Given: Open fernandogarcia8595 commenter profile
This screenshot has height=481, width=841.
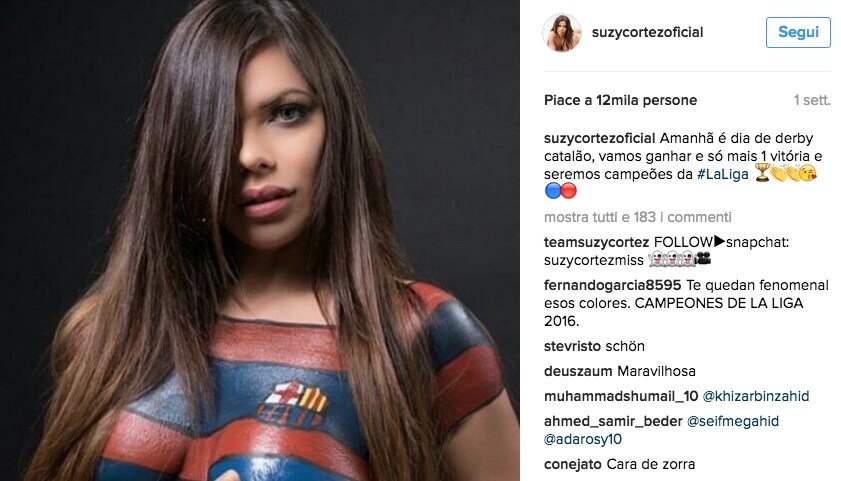Looking at the screenshot, I should 613,285.
